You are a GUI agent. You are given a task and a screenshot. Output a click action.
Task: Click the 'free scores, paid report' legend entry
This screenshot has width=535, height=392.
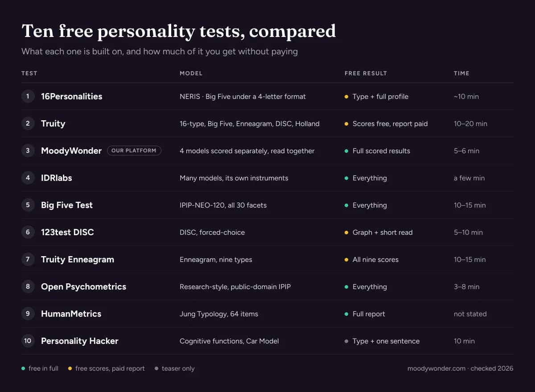107,368
